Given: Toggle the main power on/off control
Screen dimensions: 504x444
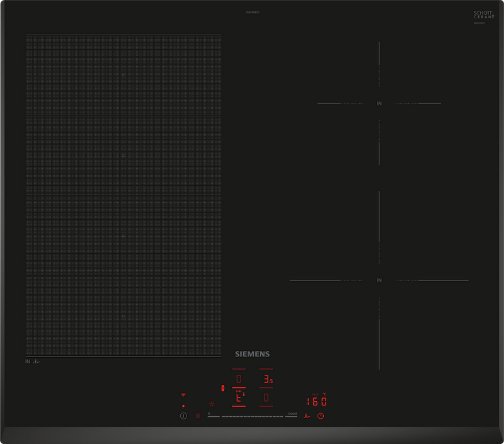Looking at the screenshot, I should tap(183, 416).
